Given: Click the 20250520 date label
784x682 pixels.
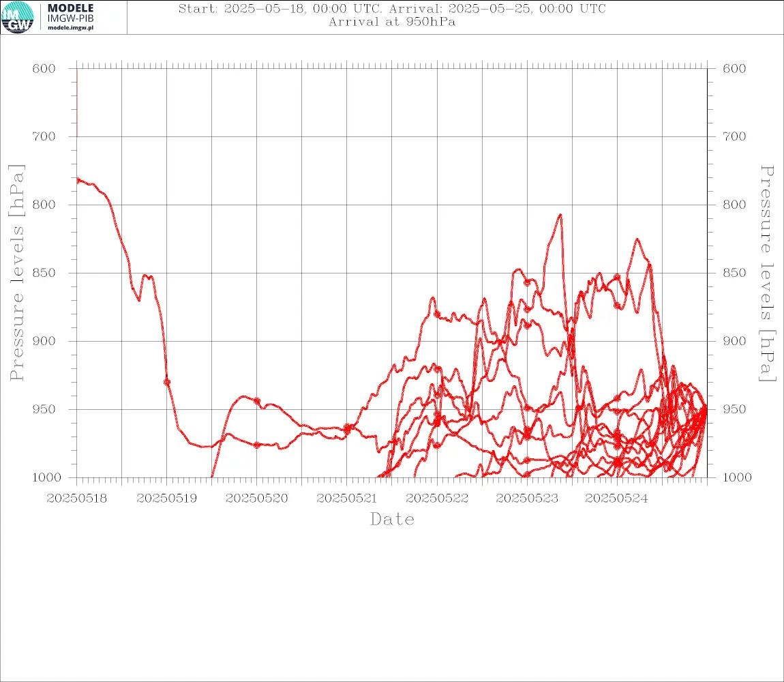Looking at the screenshot, I should (x=256, y=499).
